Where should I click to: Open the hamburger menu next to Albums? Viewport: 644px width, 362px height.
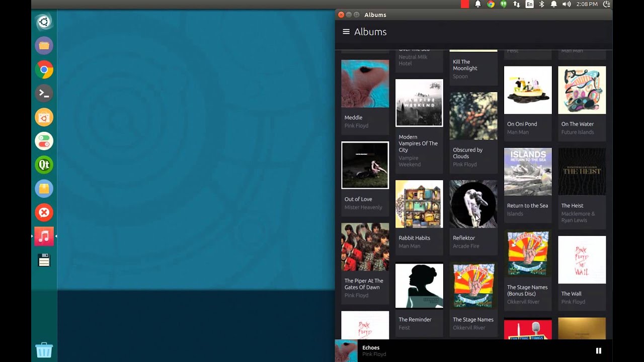tap(346, 32)
